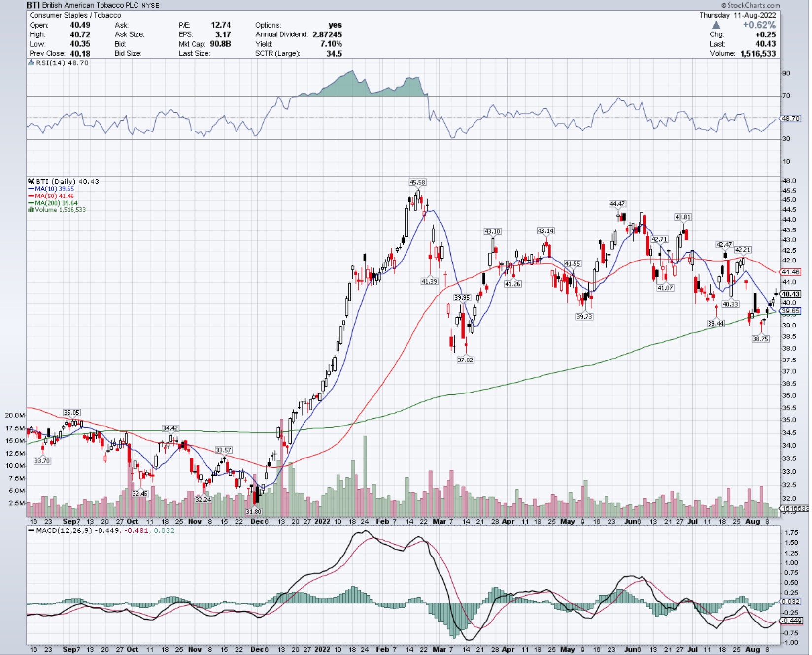
Task: Click the Yield 7.10% value
Action: (331, 44)
